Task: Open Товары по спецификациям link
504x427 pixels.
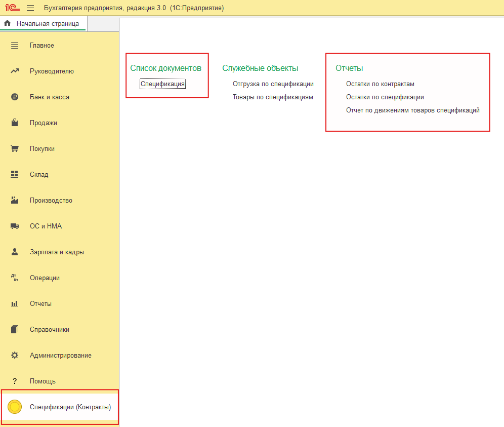Action: [x=273, y=97]
